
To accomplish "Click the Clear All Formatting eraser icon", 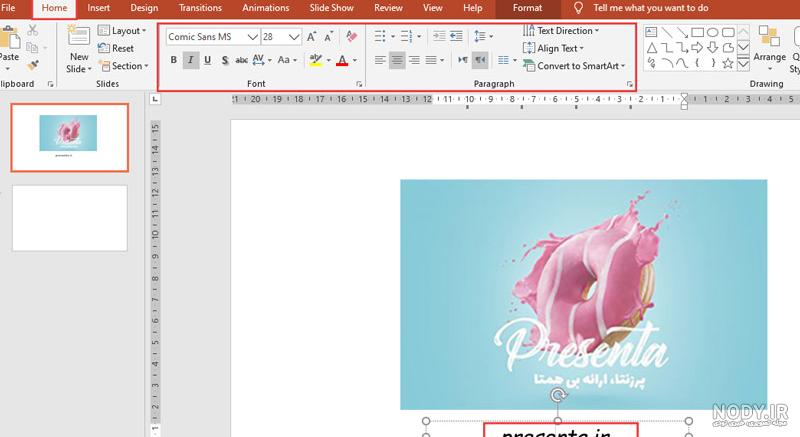I will [351, 36].
